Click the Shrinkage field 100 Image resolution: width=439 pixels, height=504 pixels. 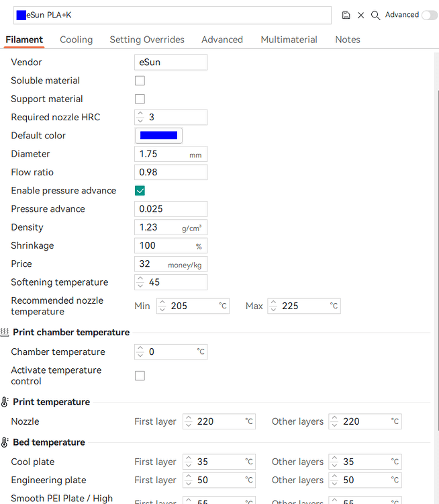click(171, 245)
